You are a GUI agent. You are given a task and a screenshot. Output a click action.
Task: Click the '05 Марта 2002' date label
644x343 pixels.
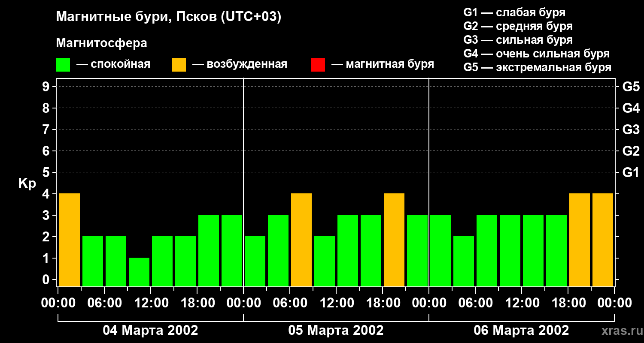(x=336, y=330)
